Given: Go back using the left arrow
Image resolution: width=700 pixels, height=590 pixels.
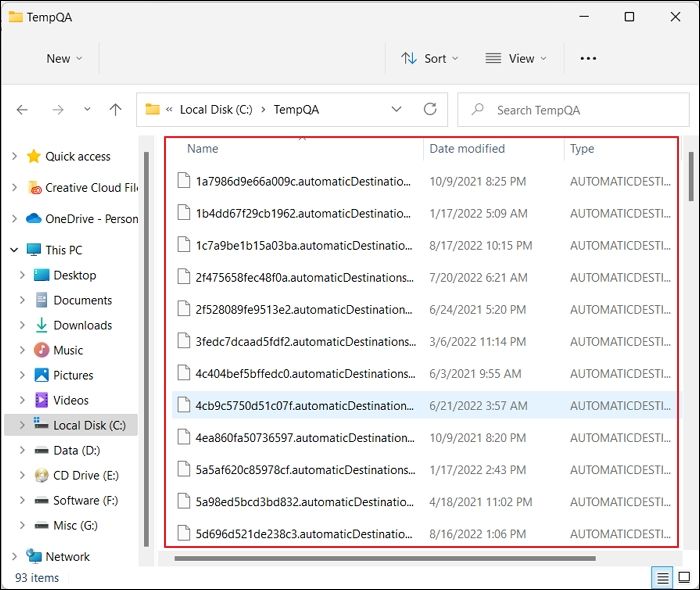Looking at the screenshot, I should 22,110.
